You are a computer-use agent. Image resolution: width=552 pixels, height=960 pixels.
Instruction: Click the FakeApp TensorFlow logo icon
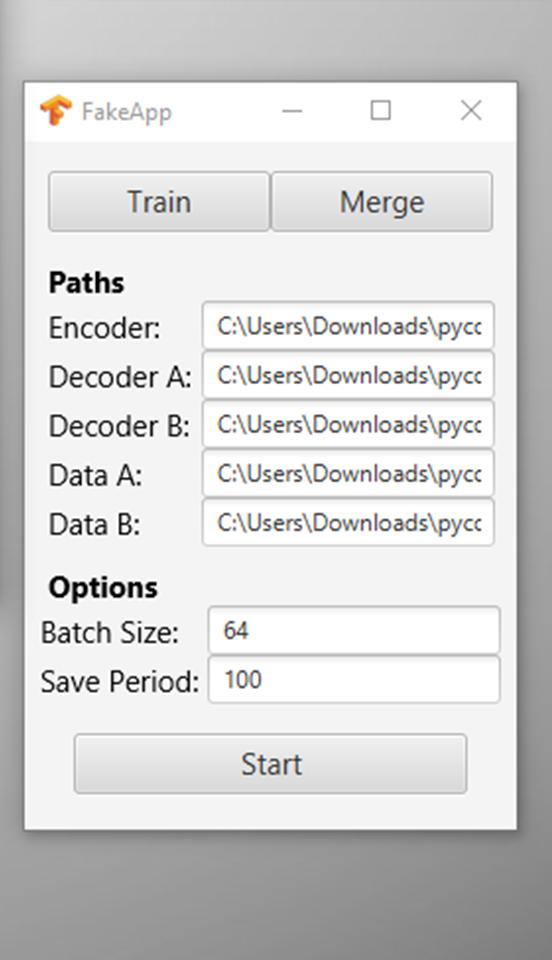56,111
